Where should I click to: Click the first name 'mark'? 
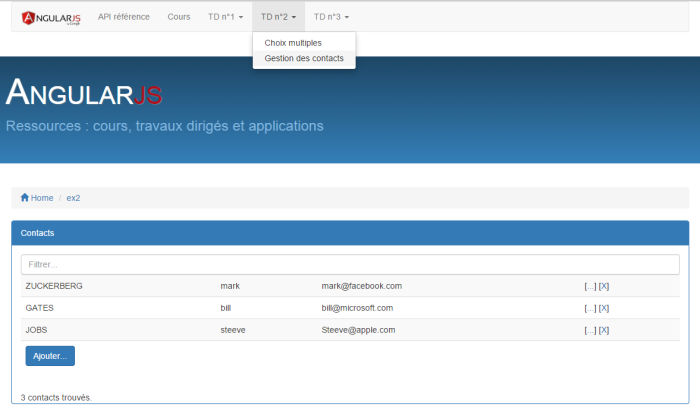(230, 286)
